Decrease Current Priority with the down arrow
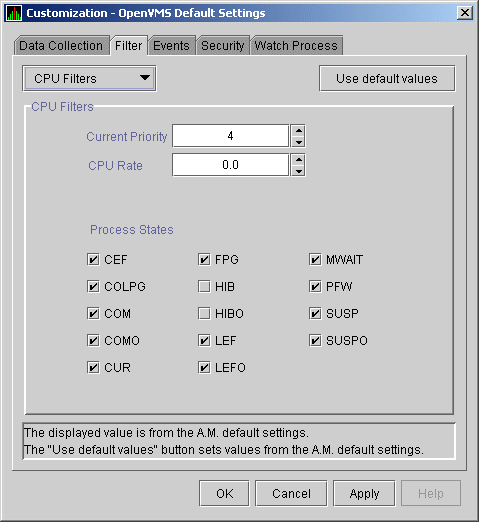Screen dimensions: 479x522 point(298,142)
